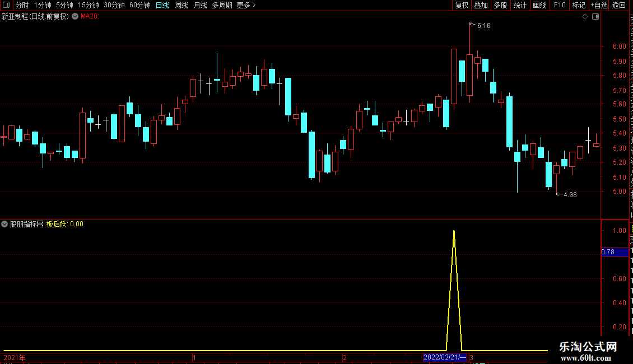Click the 板后妖: 0.00 indicator value

[64, 224]
